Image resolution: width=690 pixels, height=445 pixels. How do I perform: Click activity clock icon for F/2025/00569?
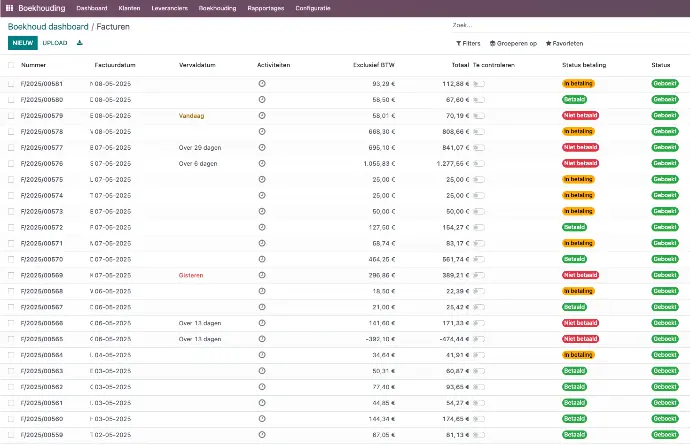pos(262,275)
